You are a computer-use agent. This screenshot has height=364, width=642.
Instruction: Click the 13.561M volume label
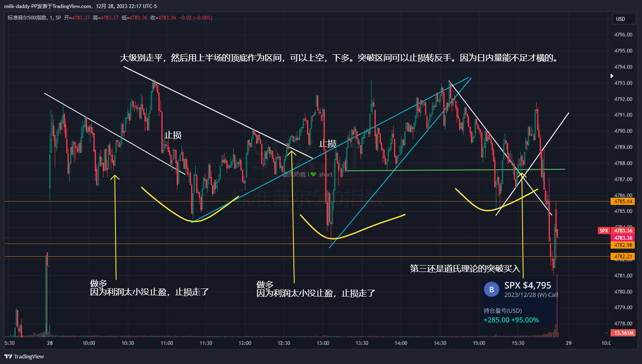623,333
